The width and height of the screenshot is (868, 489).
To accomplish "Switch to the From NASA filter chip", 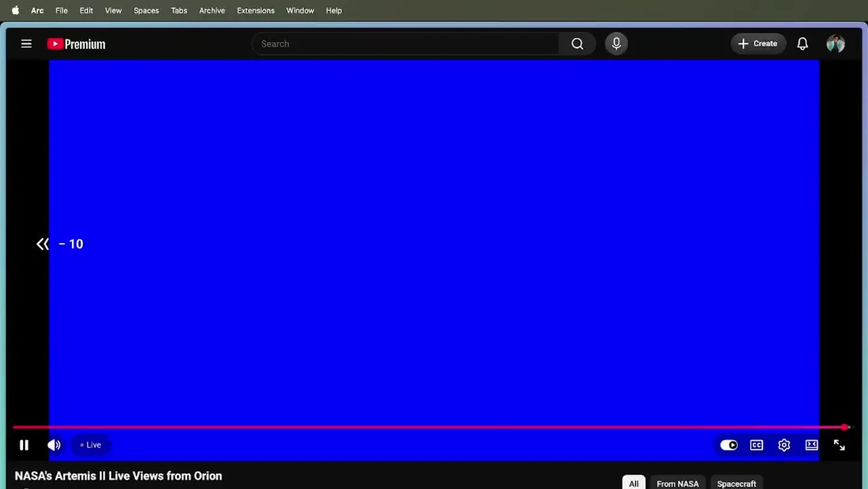I will [677, 483].
